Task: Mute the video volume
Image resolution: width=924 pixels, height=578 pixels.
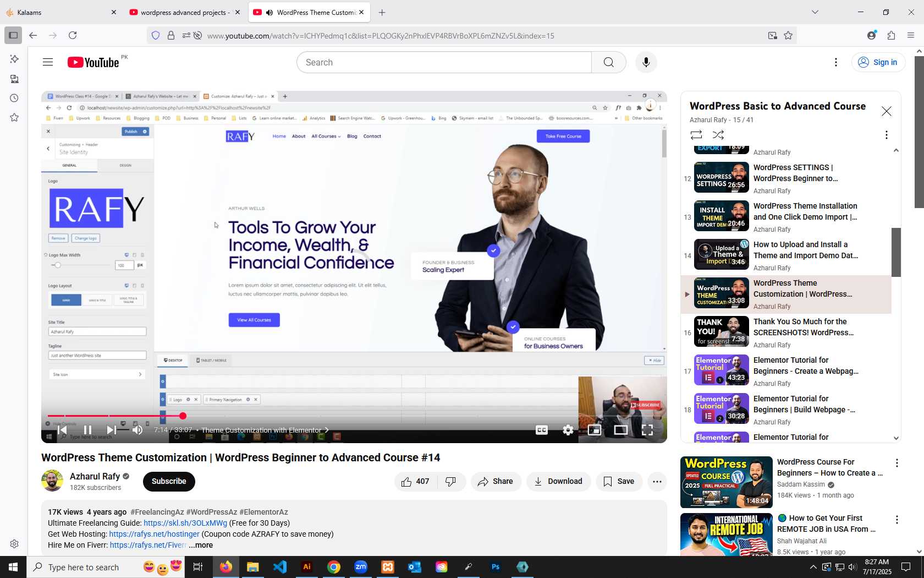Action: tap(137, 430)
